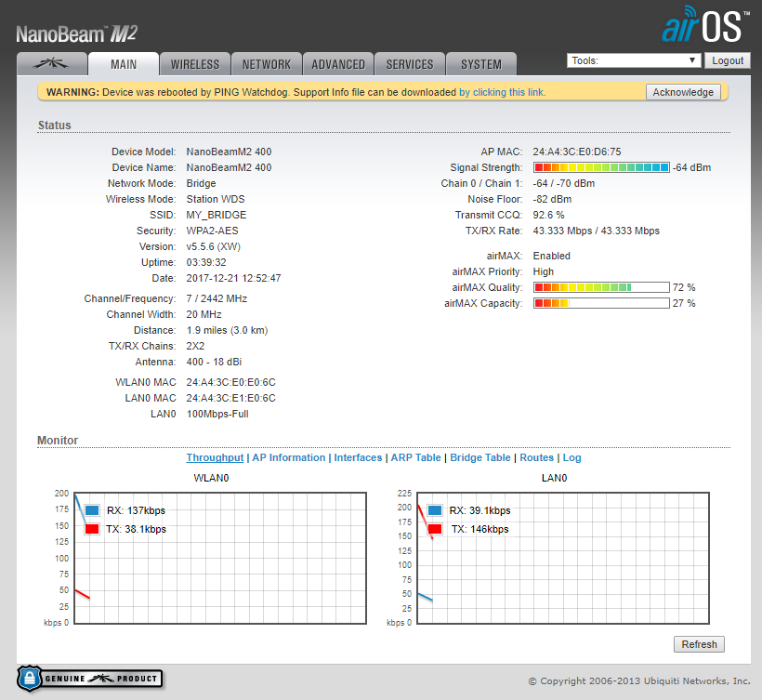Click the WLAN0 blue RX legend swatch
The width and height of the screenshot is (762, 700).
click(92, 510)
